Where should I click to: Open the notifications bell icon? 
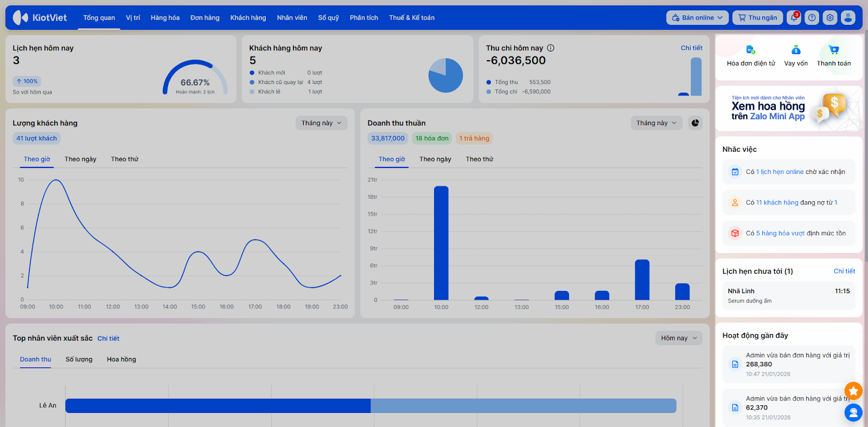coord(794,18)
